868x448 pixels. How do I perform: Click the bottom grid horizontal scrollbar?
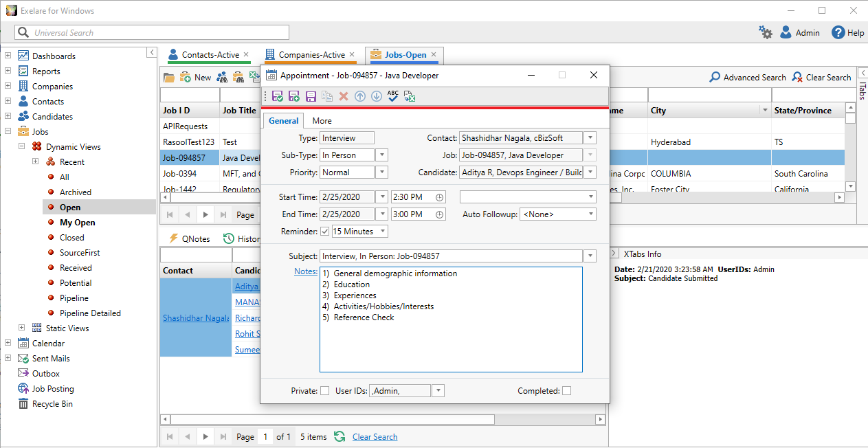pos(383,419)
